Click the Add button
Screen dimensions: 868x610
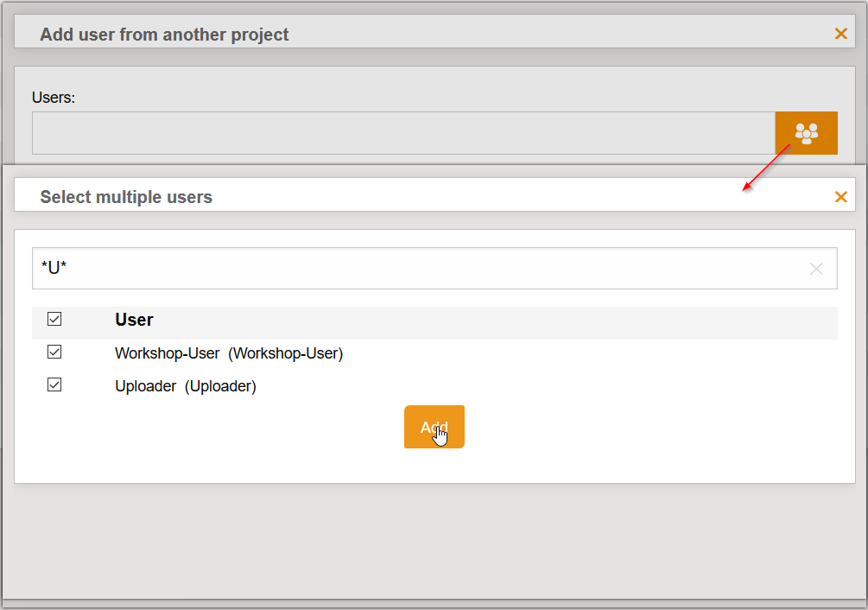tap(434, 426)
